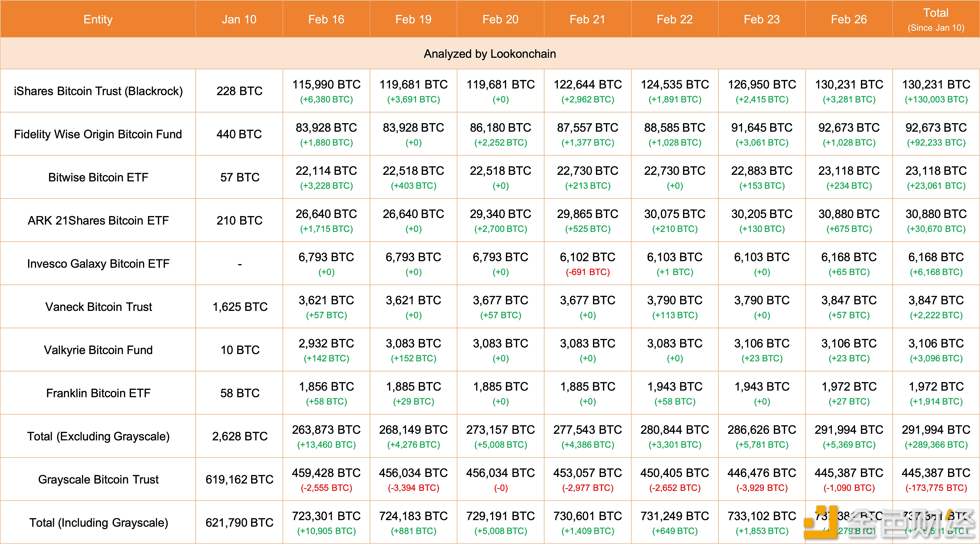Select the Total (Since Jan 10) header

(x=936, y=20)
